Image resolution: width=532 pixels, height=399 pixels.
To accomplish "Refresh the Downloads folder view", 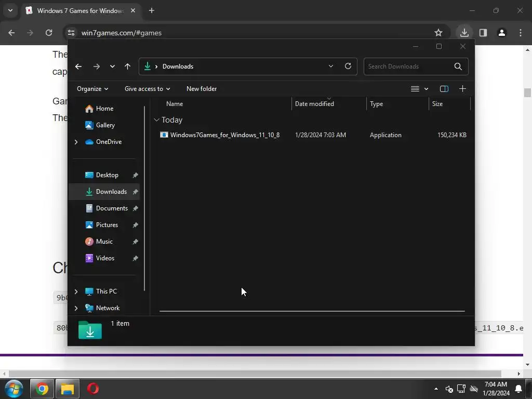I will click(x=348, y=66).
